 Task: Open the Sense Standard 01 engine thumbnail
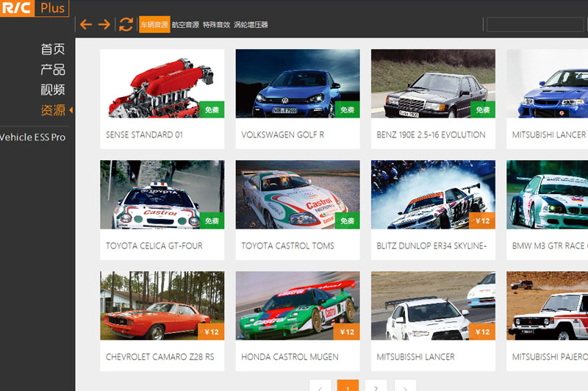point(162,84)
